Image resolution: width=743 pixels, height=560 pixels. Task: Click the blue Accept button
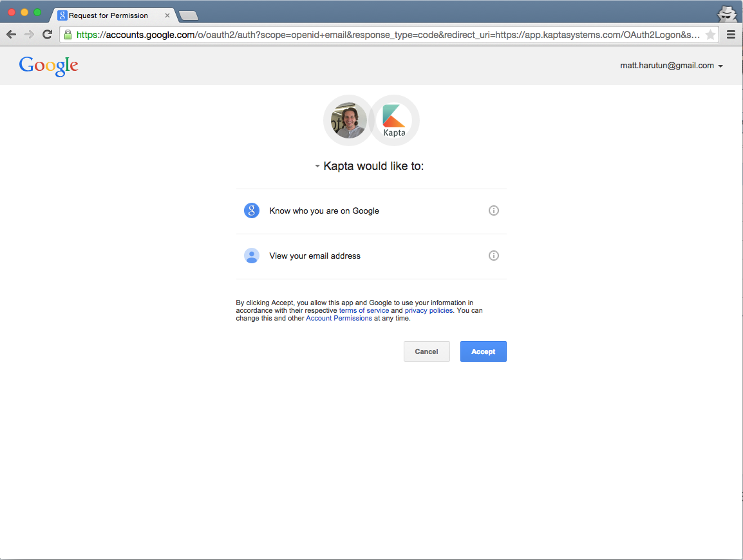coord(484,351)
